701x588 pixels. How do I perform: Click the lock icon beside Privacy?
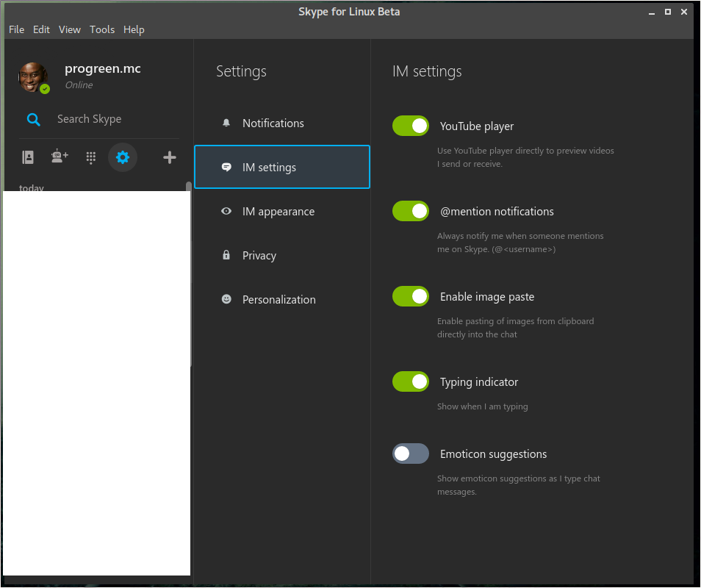226,255
